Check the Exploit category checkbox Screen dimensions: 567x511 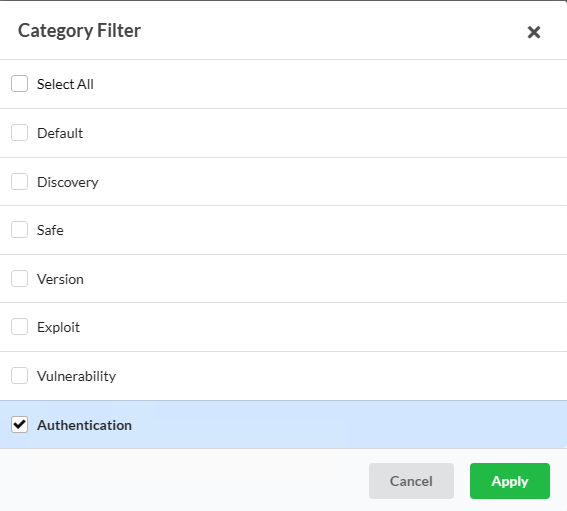coord(20,327)
